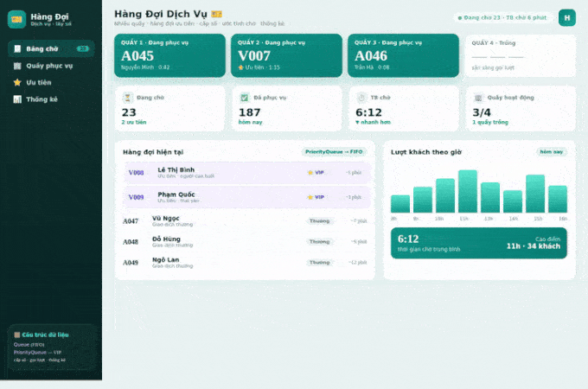Click the PriorityQueue → FIFO tag

tap(334, 152)
